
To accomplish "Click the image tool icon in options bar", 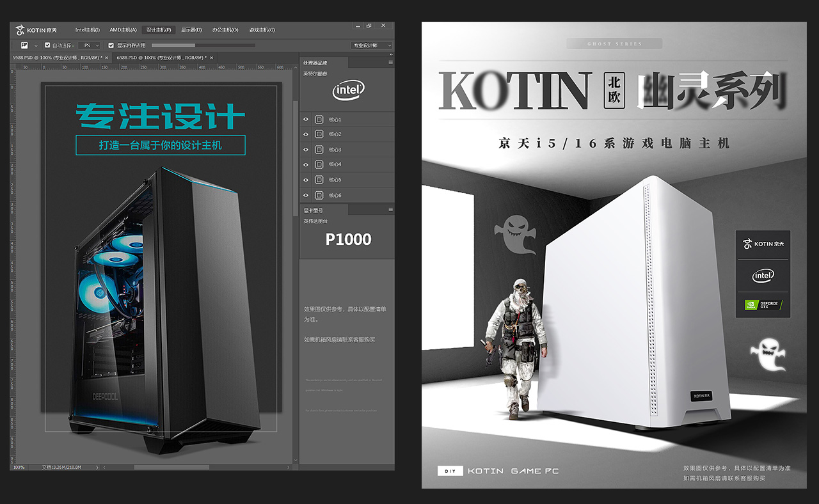I will (24, 45).
